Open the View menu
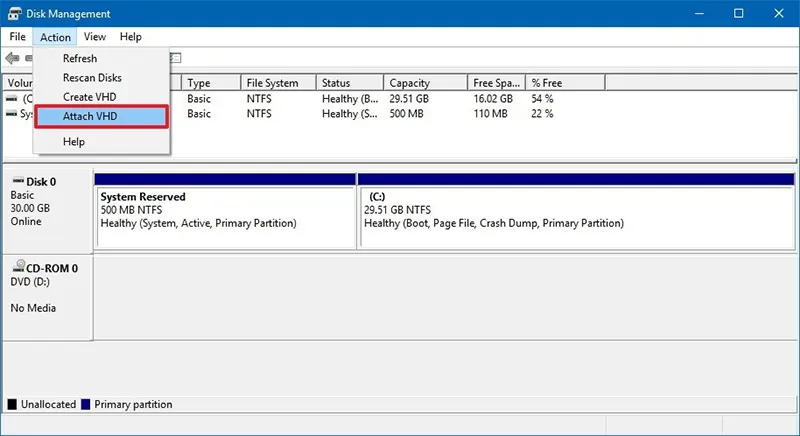The image size is (800, 436). pyautogui.click(x=95, y=37)
